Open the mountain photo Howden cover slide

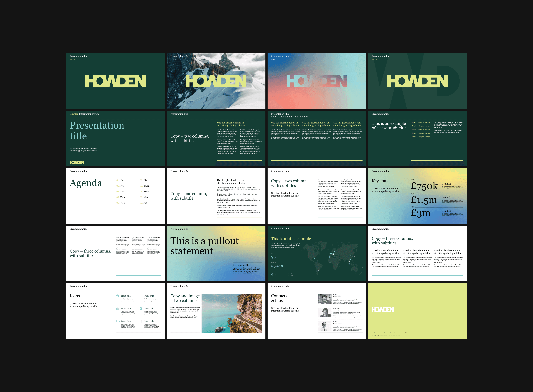click(x=216, y=81)
